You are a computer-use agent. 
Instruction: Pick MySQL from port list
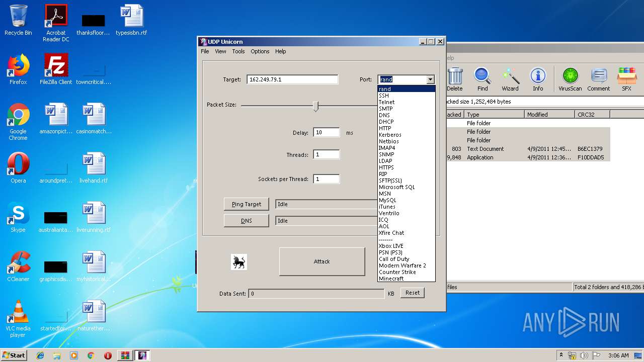coord(407,200)
